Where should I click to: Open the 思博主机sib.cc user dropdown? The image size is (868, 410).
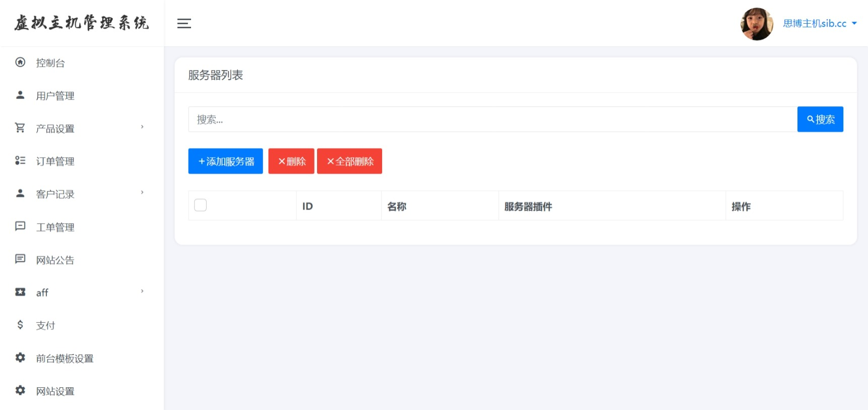click(819, 23)
